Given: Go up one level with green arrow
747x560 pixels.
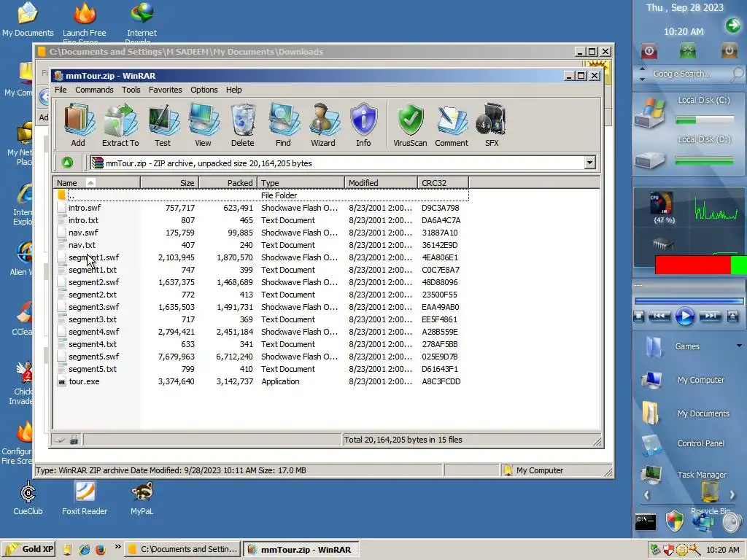Looking at the screenshot, I should (x=67, y=163).
